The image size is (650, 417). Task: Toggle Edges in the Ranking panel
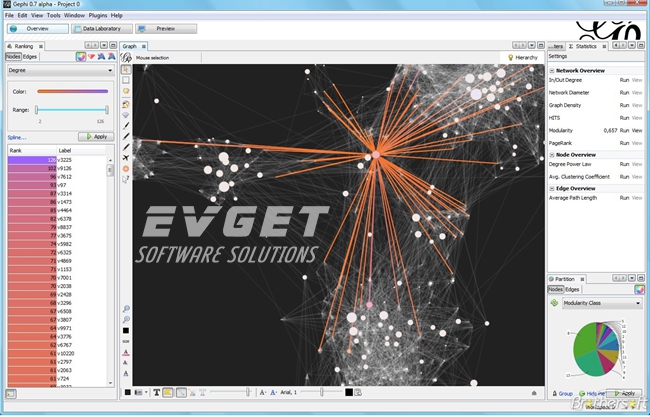point(30,57)
